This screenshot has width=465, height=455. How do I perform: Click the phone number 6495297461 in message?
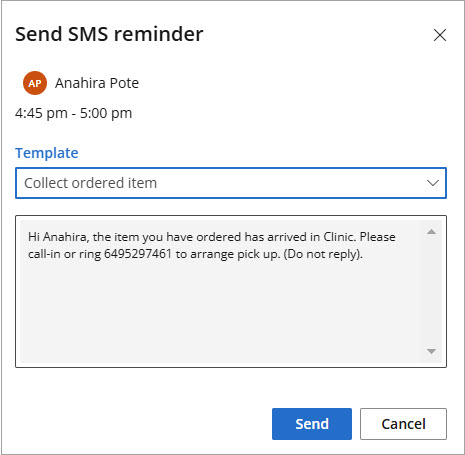click(x=138, y=254)
